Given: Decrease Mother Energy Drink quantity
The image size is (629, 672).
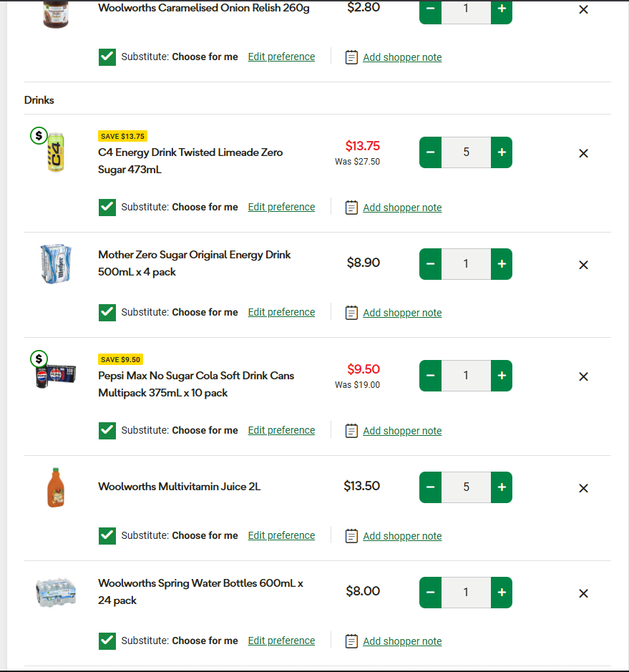Looking at the screenshot, I should [430, 264].
